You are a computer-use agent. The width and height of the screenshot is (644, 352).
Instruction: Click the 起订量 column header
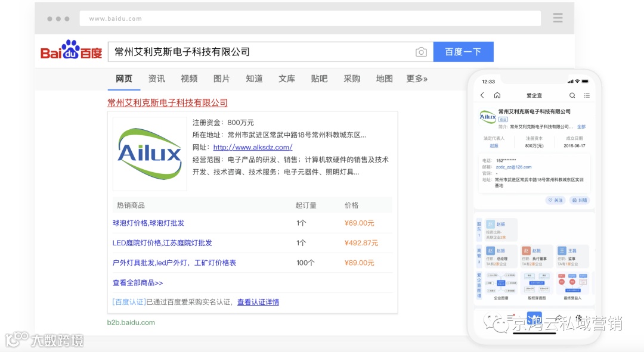click(305, 205)
